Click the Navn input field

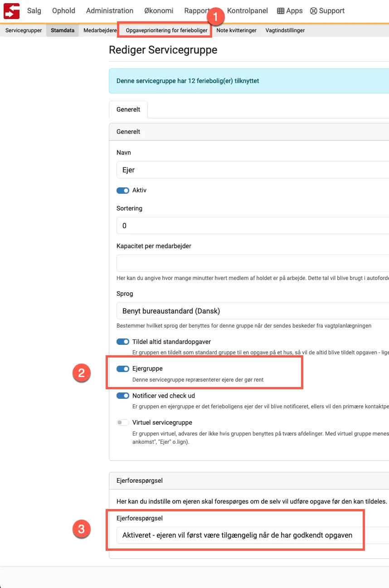coord(249,170)
